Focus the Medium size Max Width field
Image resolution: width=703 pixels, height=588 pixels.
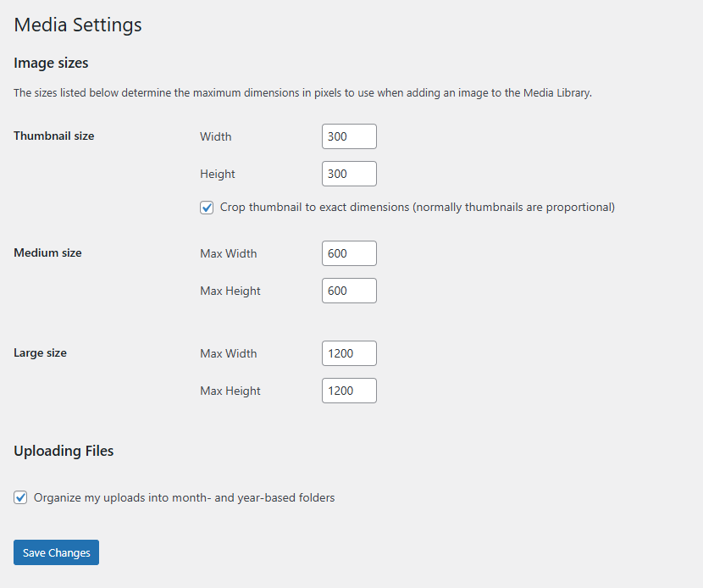[349, 253]
